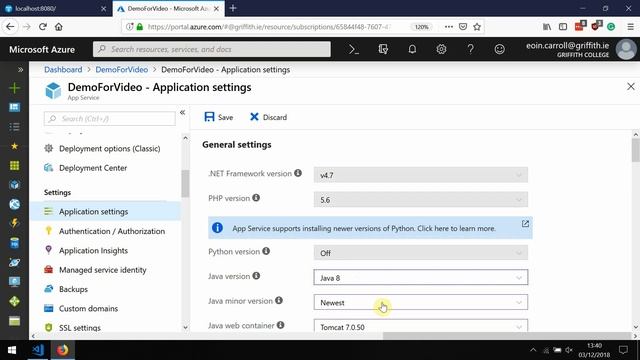Image resolution: width=640 pixels, height=360 pixels.
Task: Show Java web container info icon
Action: tap(280, 325)
